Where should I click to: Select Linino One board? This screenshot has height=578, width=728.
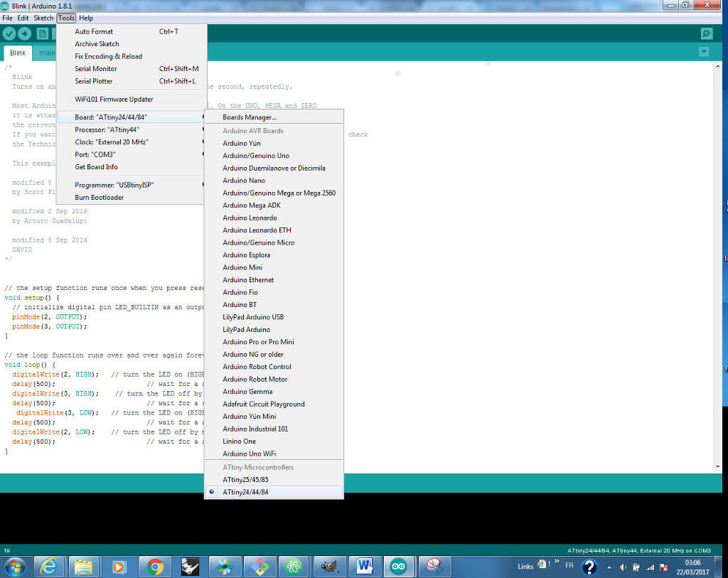click(x=274, y=441)
